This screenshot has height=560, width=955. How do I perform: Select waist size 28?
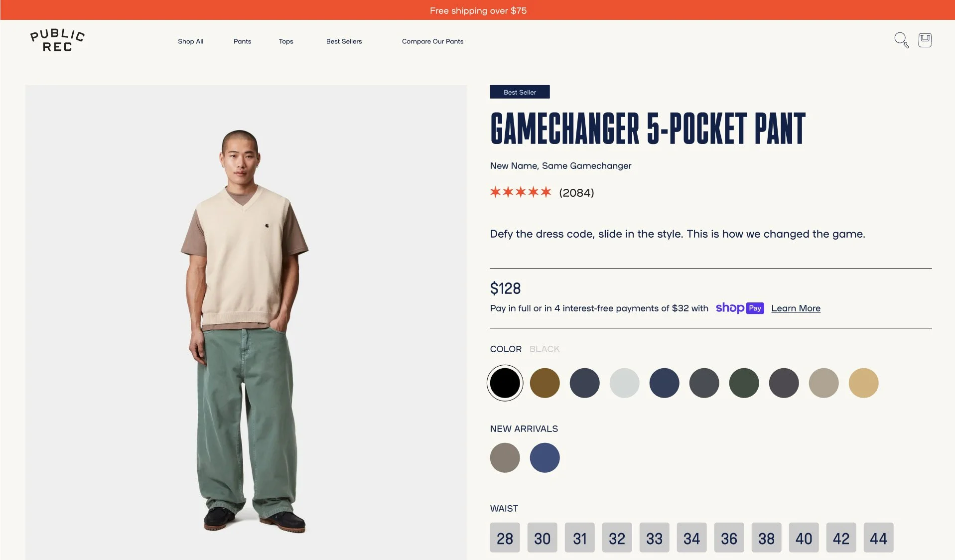point(505,538)
